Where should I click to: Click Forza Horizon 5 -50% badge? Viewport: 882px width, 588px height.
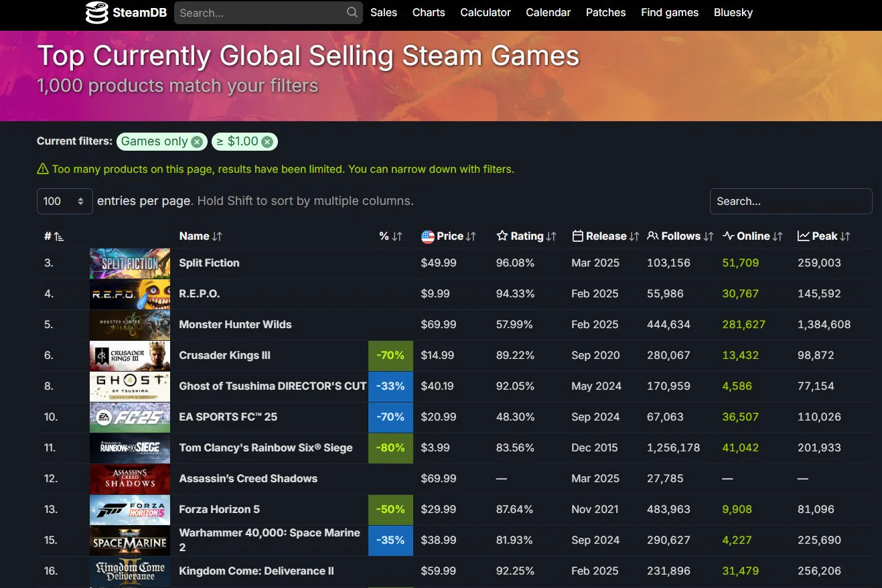tap(390, 510)
